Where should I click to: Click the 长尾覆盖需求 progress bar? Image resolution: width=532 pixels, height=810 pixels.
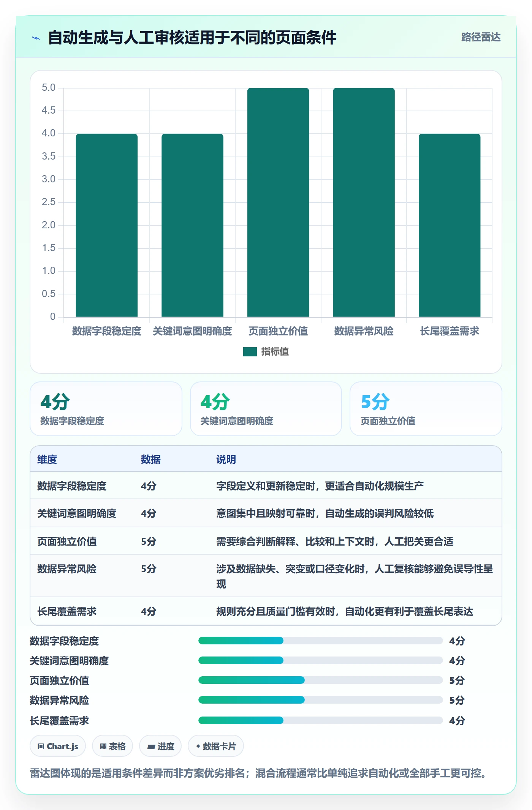point(321,721)
